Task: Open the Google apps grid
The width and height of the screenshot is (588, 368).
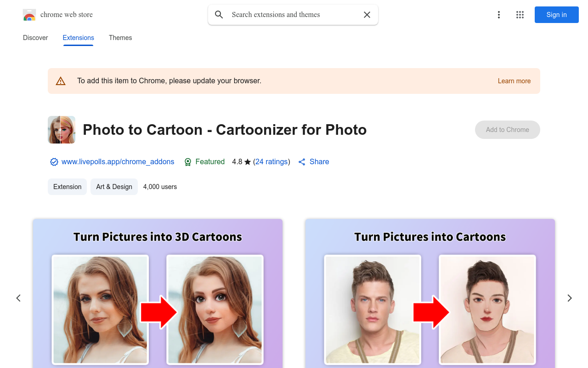Action: [520, 15]
